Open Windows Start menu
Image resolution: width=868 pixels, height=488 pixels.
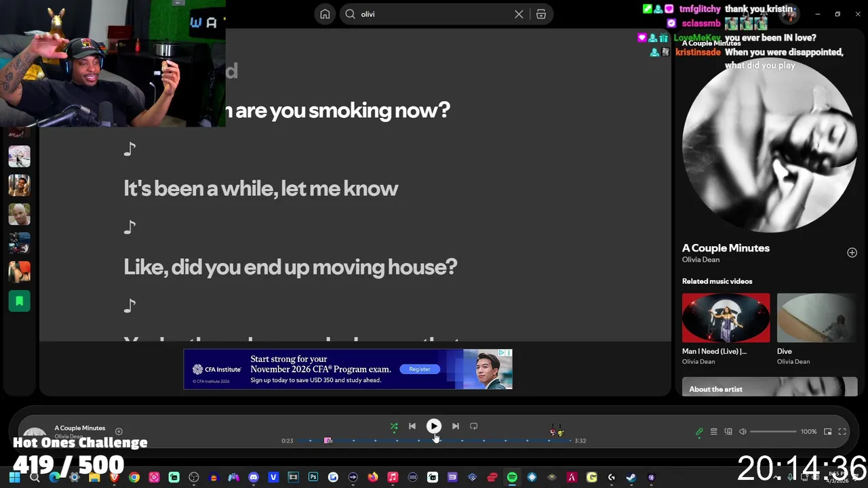14,477
